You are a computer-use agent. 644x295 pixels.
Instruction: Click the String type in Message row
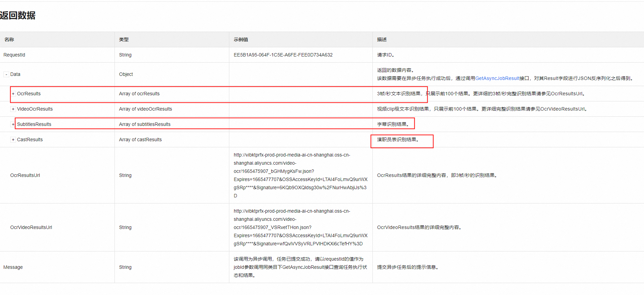(125, 267)
